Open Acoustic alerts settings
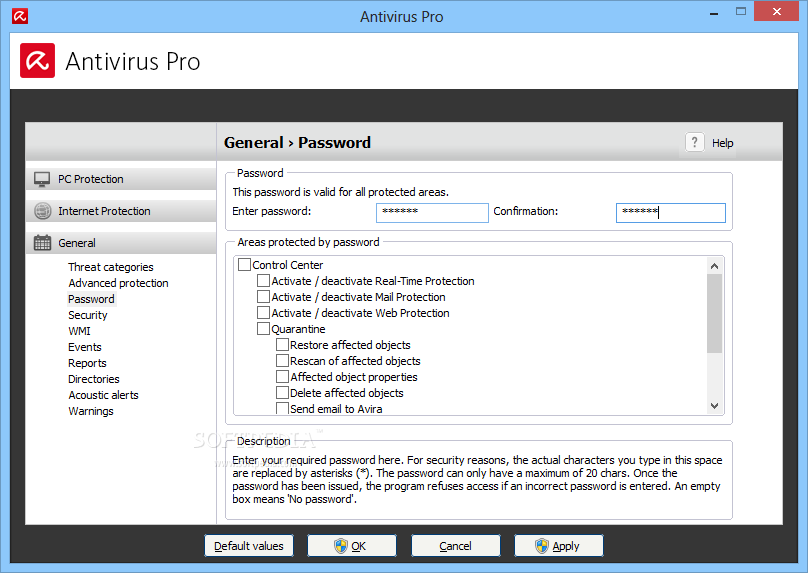Screen dimensions: 808x573 (104, 395)
